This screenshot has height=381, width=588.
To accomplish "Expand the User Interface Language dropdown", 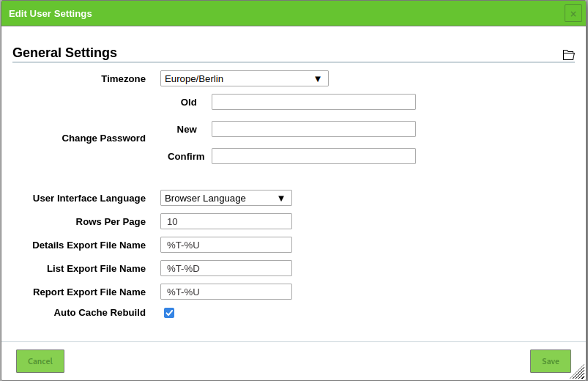I will [x=226, y=198].
